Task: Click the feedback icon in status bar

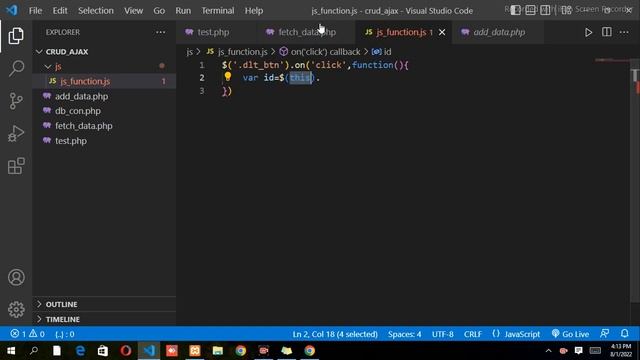Action: click(x=604, y=333)
